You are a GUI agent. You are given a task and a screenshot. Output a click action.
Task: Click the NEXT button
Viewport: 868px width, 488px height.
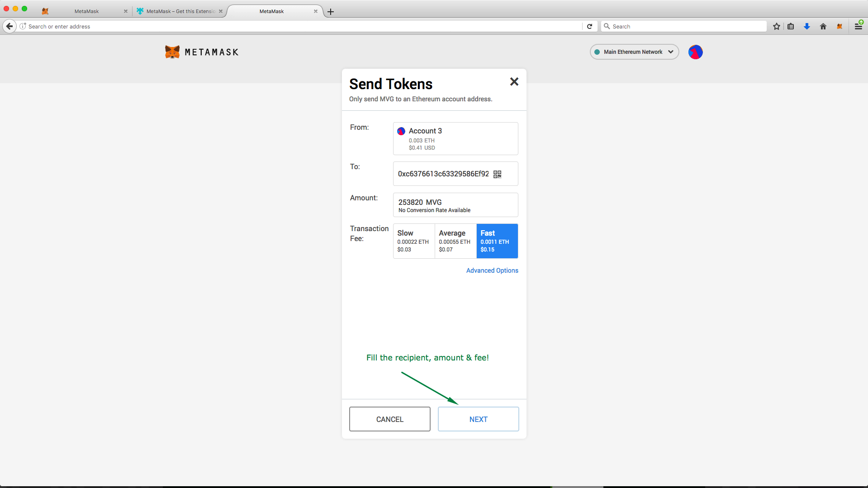478,419
